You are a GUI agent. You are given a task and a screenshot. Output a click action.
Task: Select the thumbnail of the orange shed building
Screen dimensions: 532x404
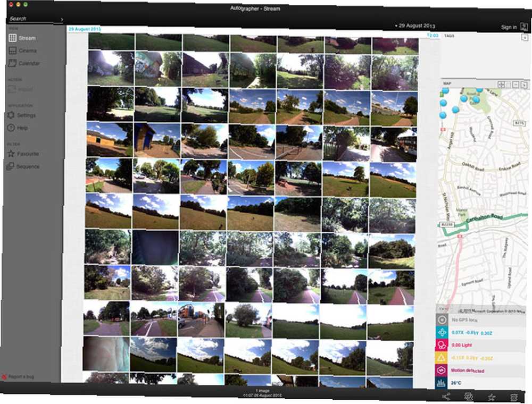coord(110,139)
